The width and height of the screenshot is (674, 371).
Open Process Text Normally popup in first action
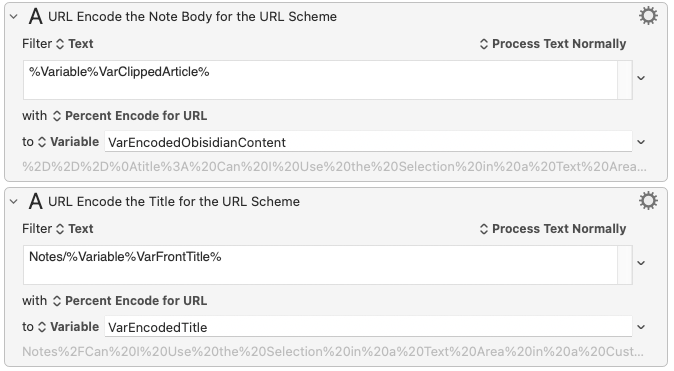[x=553, y=44]
